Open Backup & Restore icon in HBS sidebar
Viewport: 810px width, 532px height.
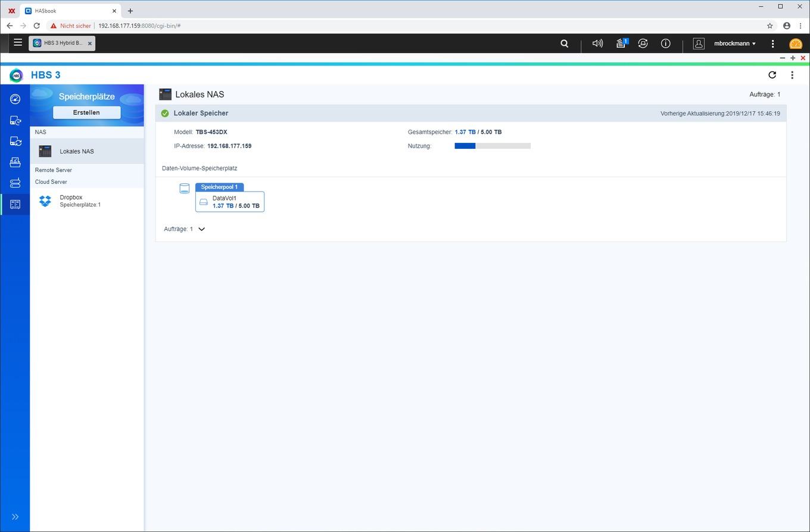coord(15,120)
